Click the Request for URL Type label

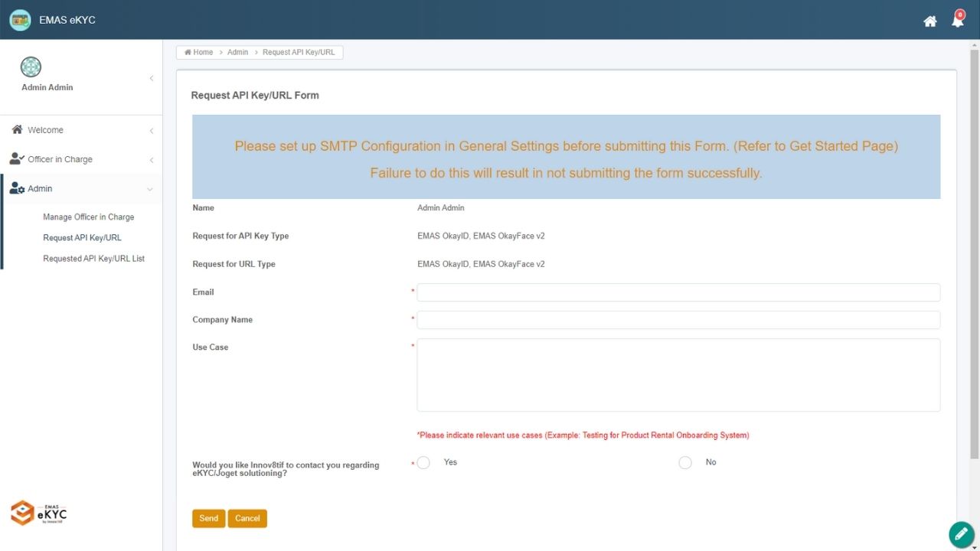[x=234, y=264]
